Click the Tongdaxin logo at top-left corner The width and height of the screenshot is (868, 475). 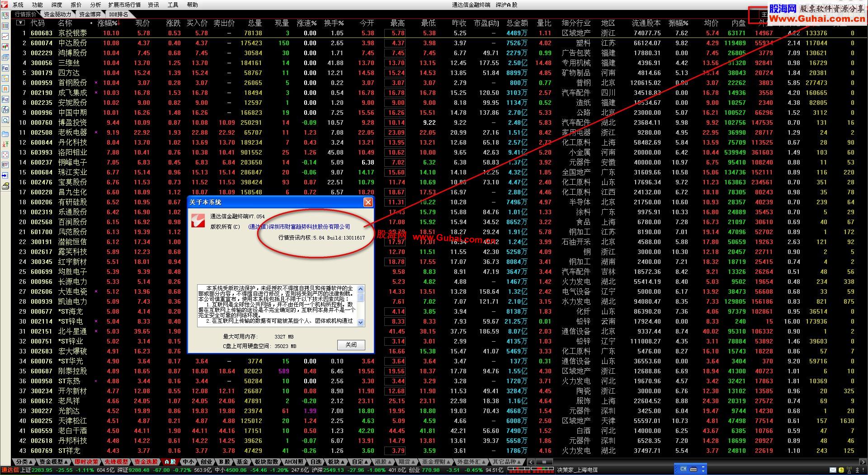(4, 5)
